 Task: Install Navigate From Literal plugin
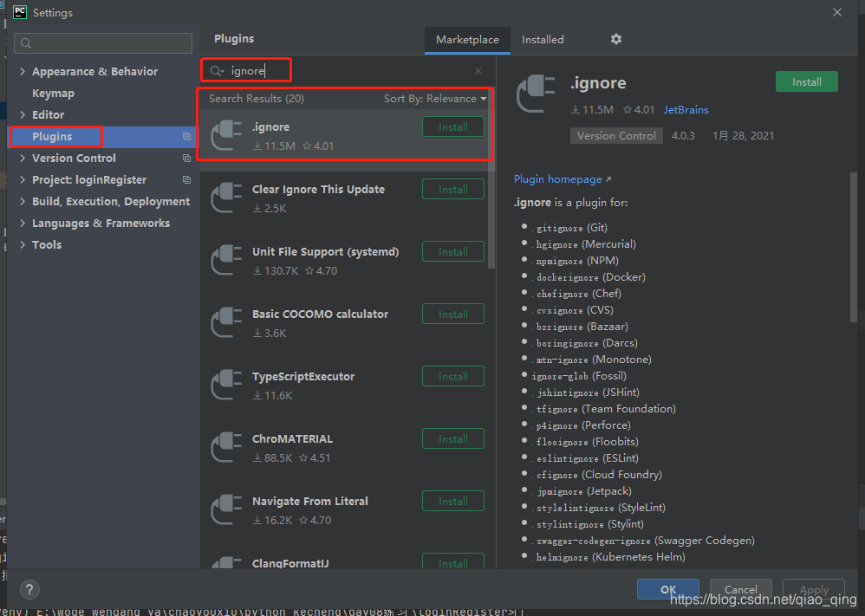tap(453, 501)
